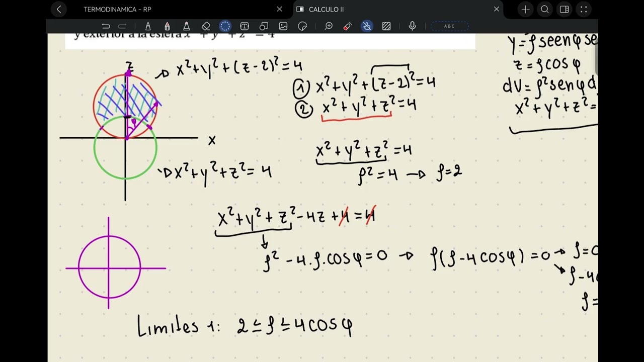
Task: Click the handwritten 'Limites 1:' text
Action: pos(179,325)
